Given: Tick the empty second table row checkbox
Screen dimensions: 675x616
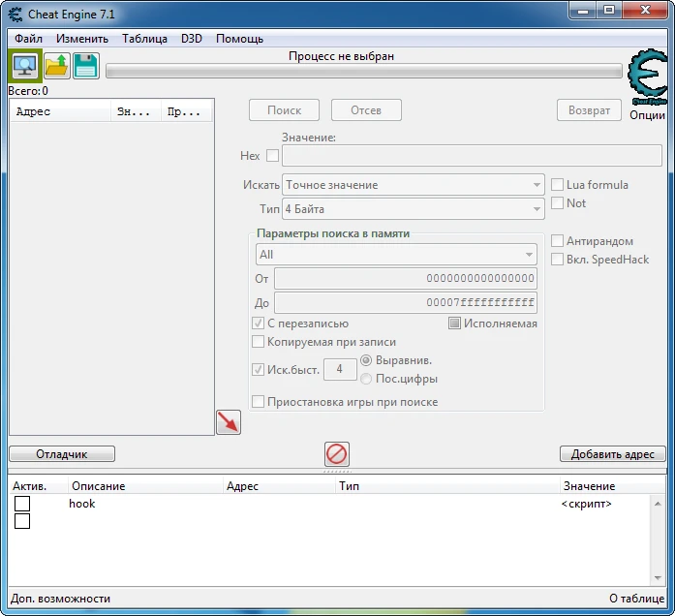Looking at the screenshot, I should 22,521.
